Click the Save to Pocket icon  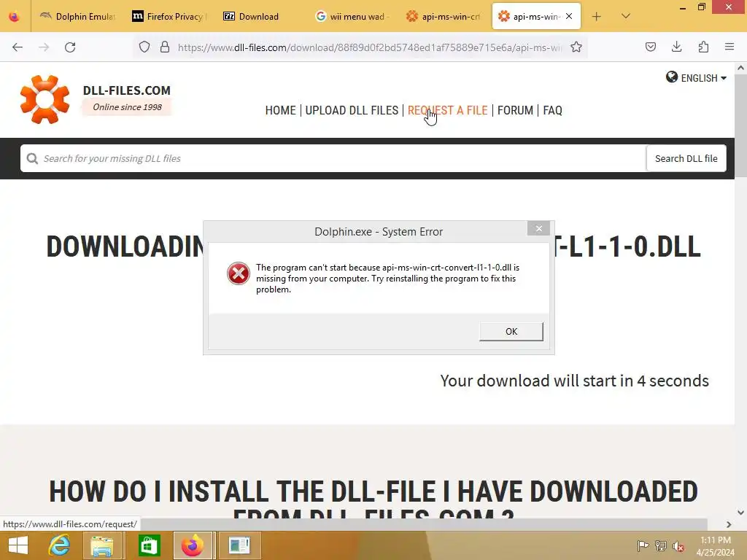click(x=650, y=47)
